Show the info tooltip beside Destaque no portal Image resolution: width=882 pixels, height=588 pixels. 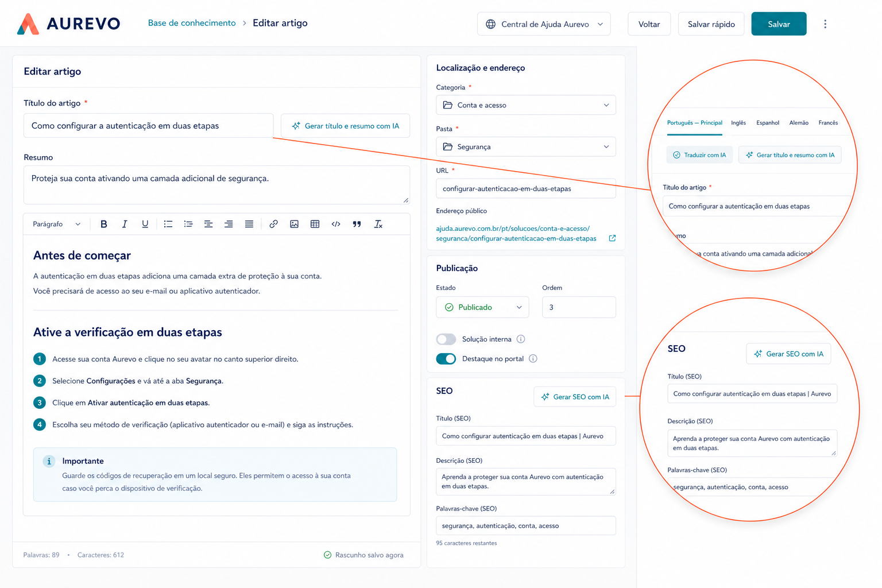(x=533, y=358)
